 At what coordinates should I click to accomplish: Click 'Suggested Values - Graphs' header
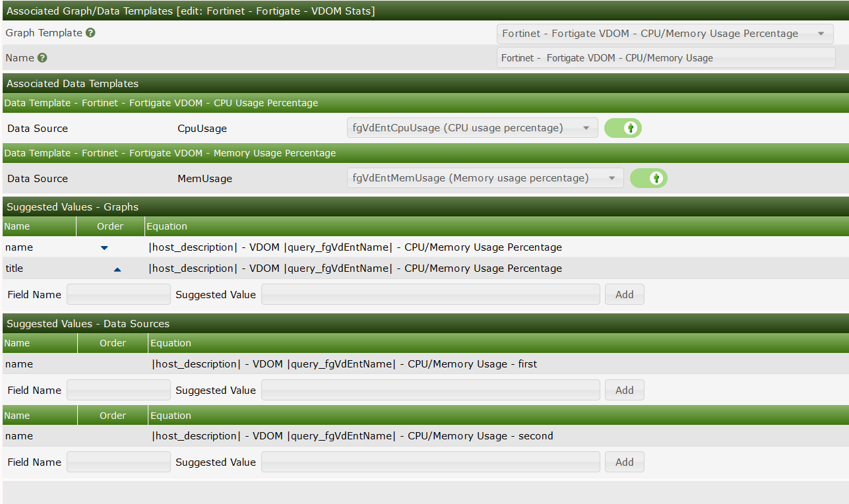[x=425, y=207]
